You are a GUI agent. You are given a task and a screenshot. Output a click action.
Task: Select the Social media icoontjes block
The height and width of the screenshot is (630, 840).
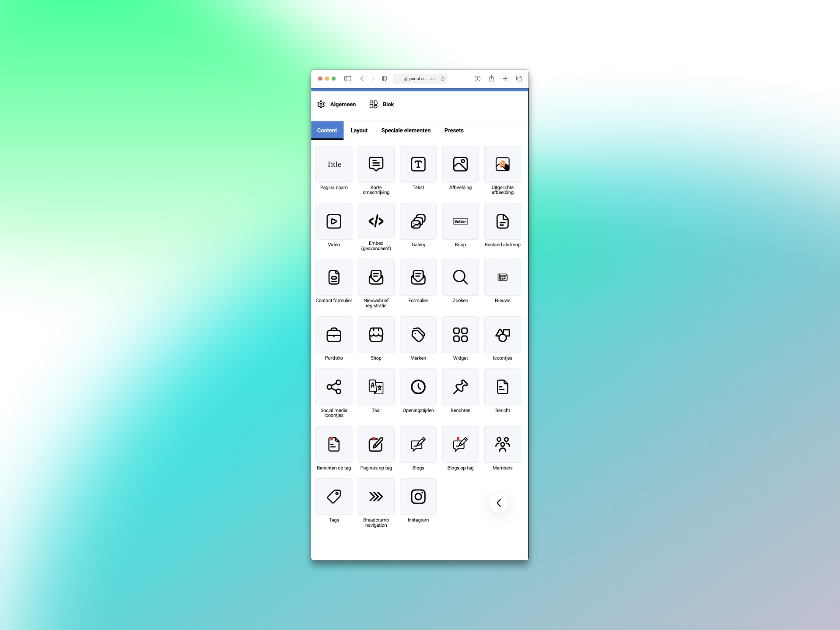334,387
